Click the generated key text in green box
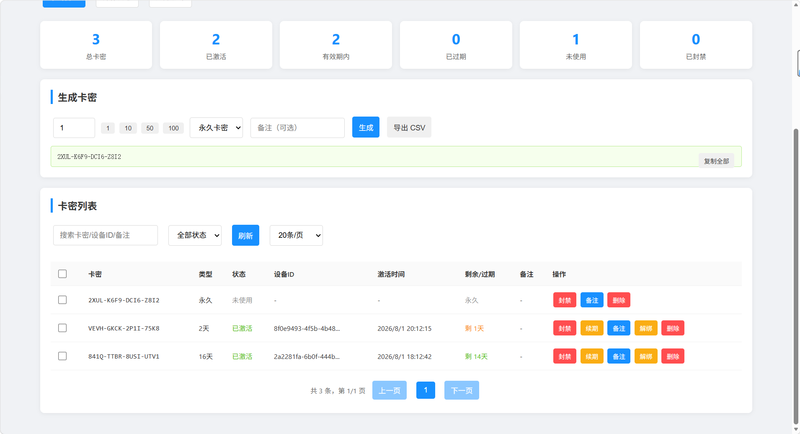Screen dimensions: 800x434 pyautogui.click(x=89, y=157)
